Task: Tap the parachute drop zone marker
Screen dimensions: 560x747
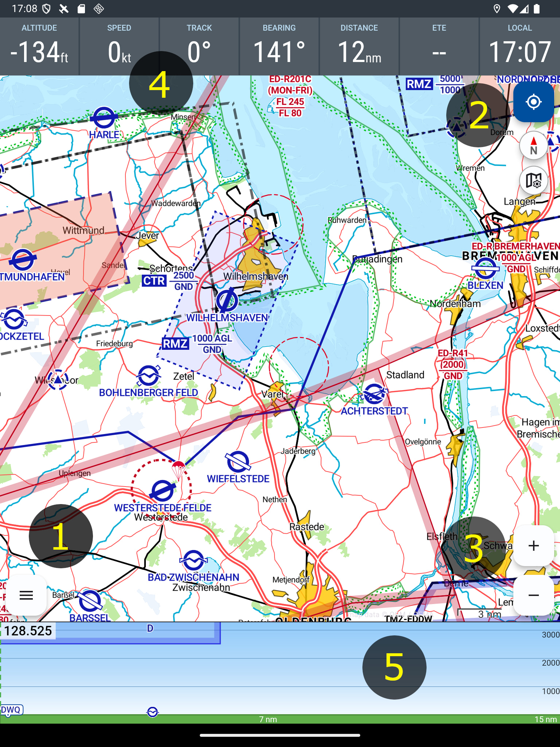Action: point(178,469)
